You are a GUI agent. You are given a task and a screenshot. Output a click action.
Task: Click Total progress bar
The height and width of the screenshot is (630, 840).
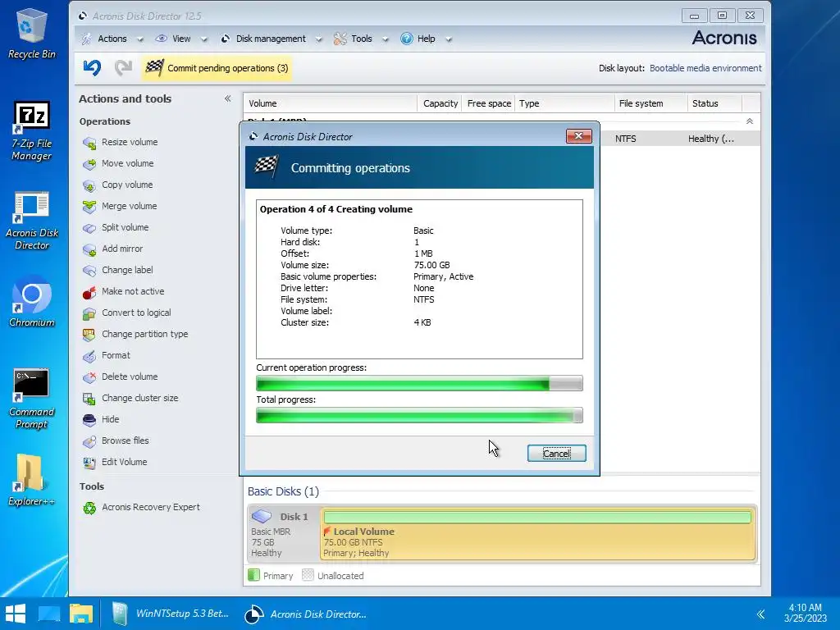click(x=419, y=416)
